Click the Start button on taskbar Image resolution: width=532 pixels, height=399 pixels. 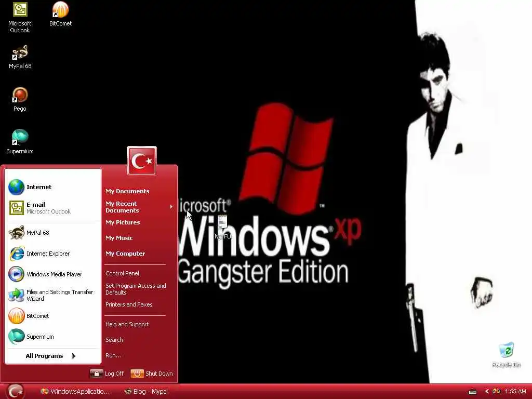(x=15, y=392)
